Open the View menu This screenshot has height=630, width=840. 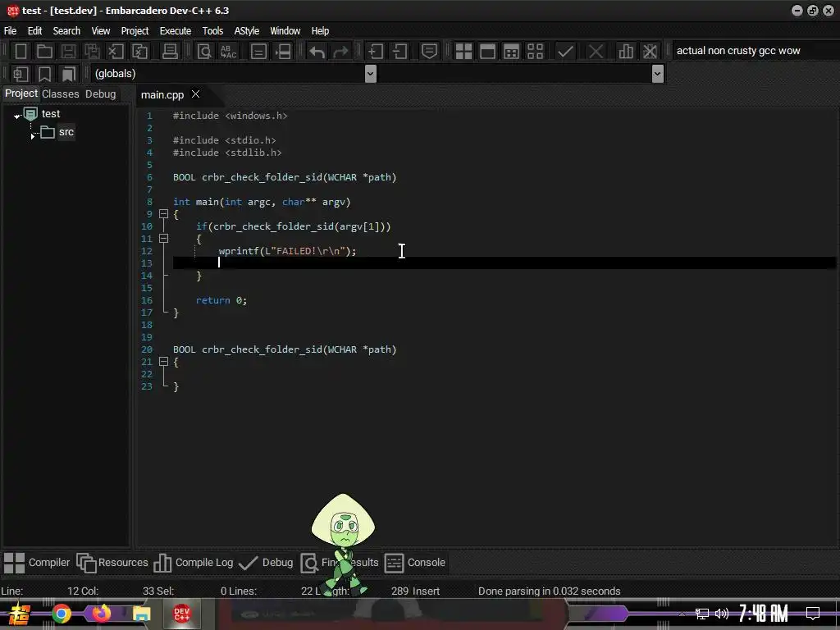click(101, 31)
